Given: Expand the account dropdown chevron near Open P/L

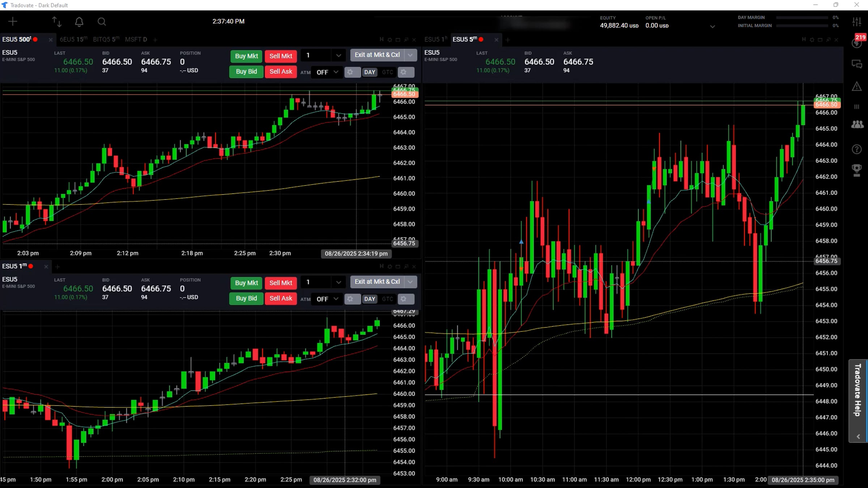Looking at the screenshot, I should (712, 26).
